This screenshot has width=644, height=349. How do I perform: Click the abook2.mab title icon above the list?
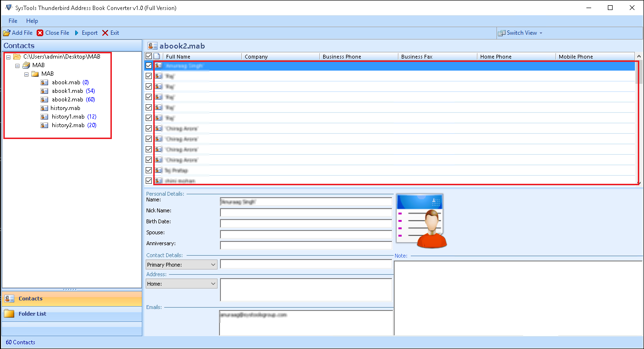point(152,46)
